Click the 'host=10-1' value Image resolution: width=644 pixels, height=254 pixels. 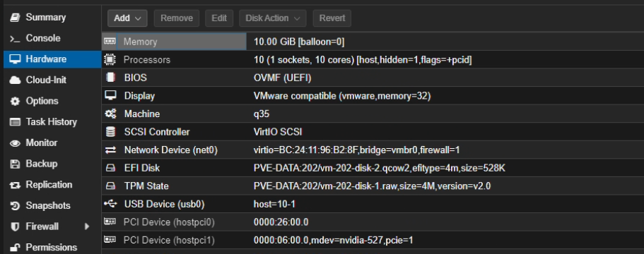coord(274,204)
